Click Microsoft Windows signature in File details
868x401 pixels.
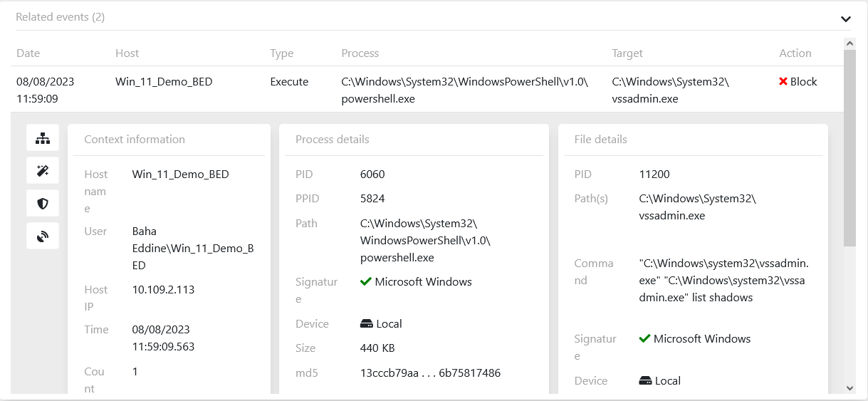(702, 339)
